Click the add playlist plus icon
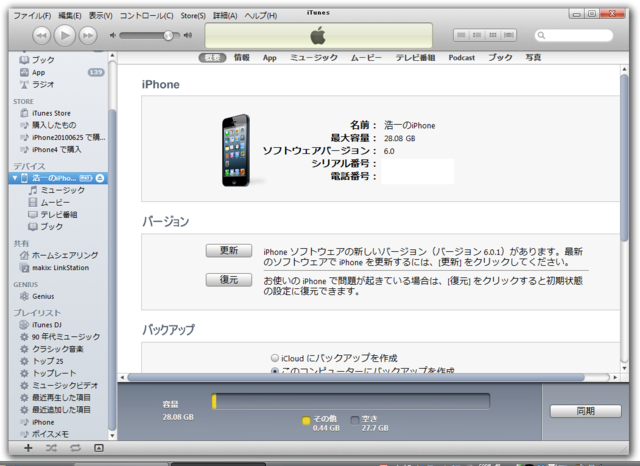 coord(28,448)
